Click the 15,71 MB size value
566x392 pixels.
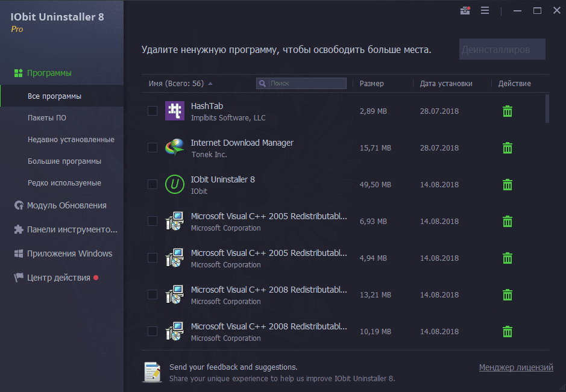tap(375, 148)
